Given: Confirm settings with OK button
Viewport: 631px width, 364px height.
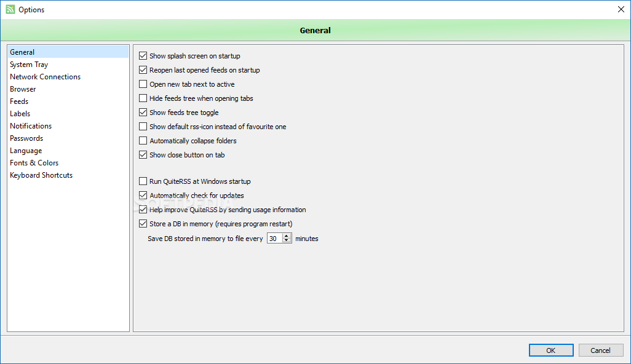Looking at the screenshot, I should [x=551, y=350].
